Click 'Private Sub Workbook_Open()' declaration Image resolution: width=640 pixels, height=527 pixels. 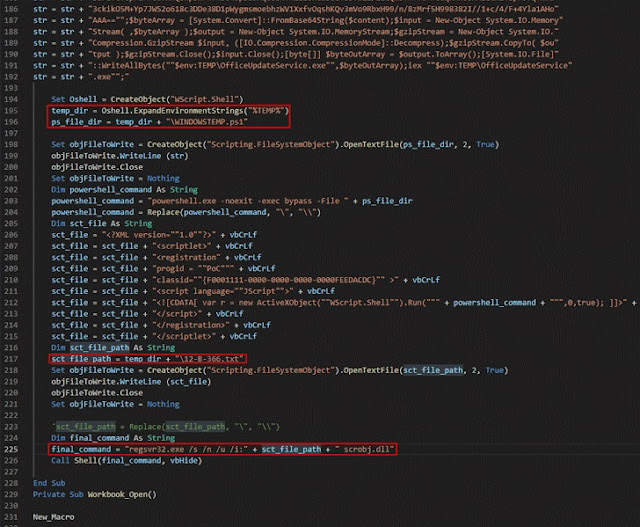[95, 494]
